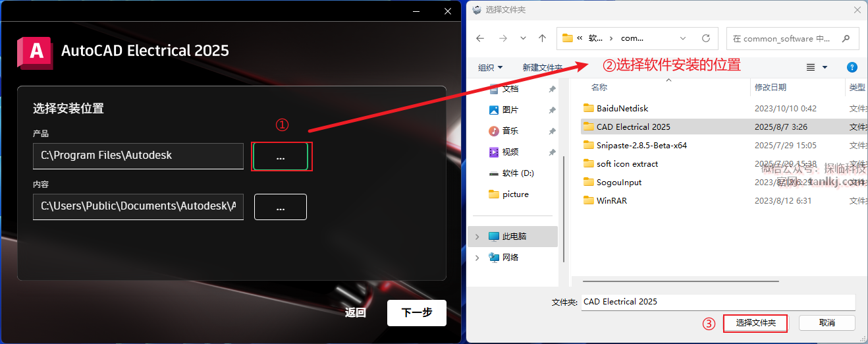The height and width of the screenshot is (344, 868).
Task: Click the AutoCAD logo in installer
Action: coord(35,51)
